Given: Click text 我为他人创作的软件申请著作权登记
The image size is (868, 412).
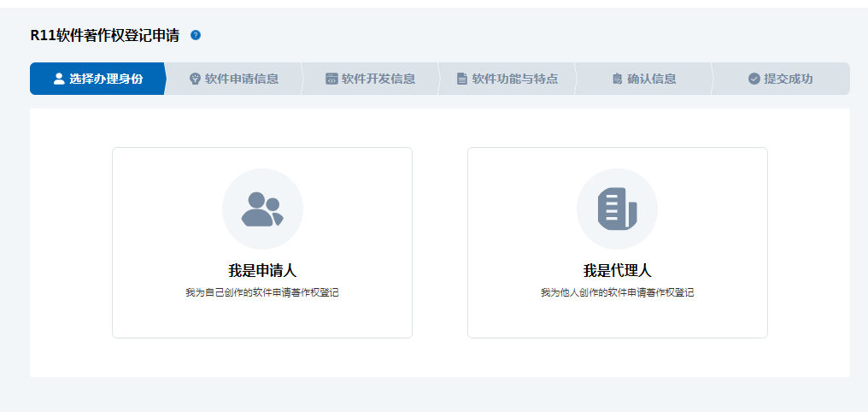Looking at the screenshot, I should coord(617,293).
